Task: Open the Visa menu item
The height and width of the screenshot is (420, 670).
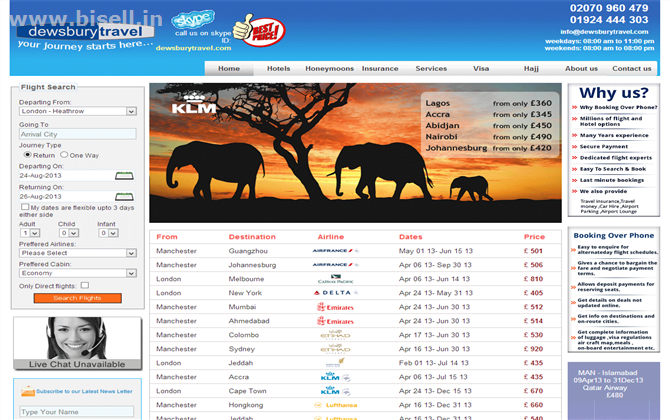Action: pyautogui.click(x=481, y=68)
